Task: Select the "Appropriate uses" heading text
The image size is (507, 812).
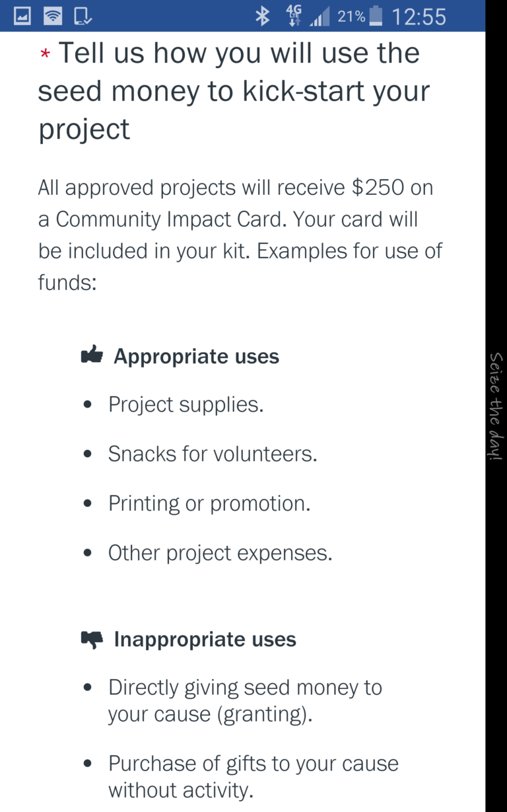Action: pos(196,356)
